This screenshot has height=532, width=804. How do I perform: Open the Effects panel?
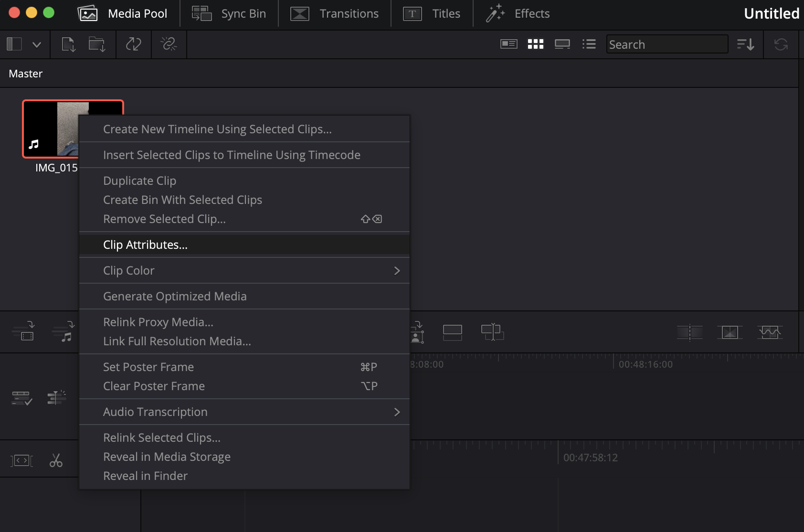click(518, 13)
